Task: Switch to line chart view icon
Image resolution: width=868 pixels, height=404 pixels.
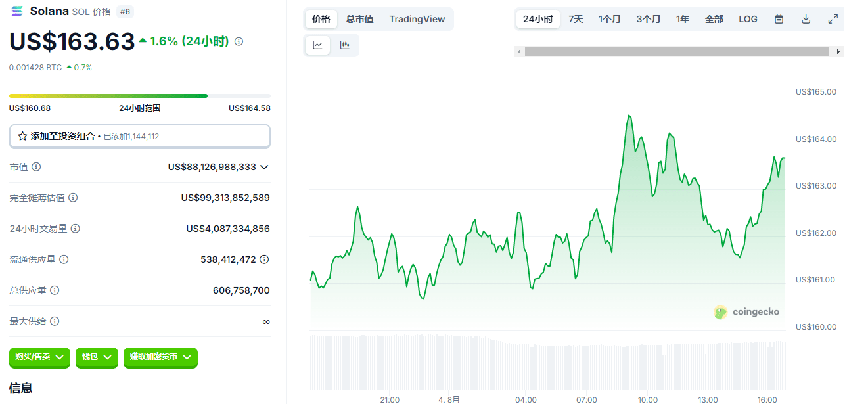Action: pos(318,45)
